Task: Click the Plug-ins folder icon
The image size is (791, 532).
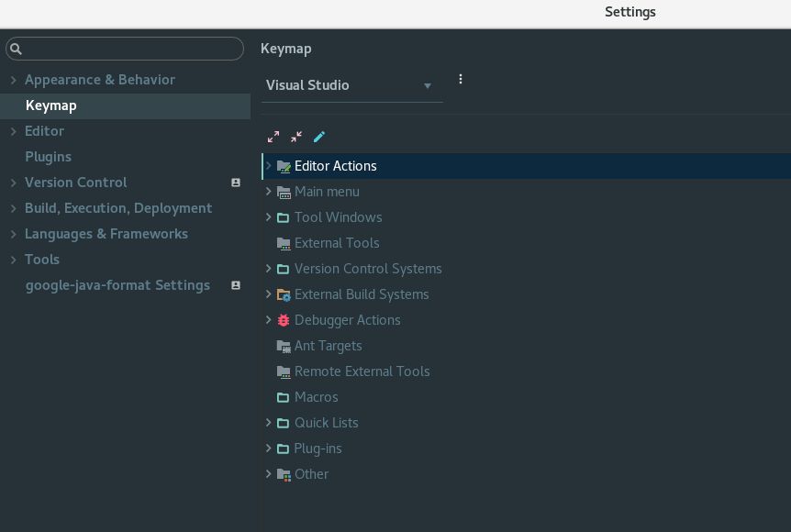Action: [x=284, y=449]
